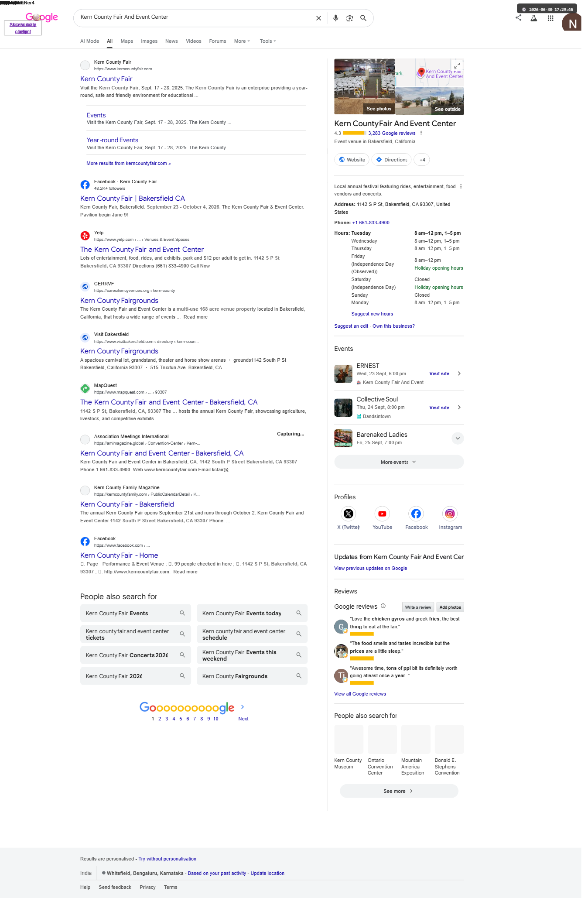Go to Next results page
588x898 pixels.
coord(243,719)
